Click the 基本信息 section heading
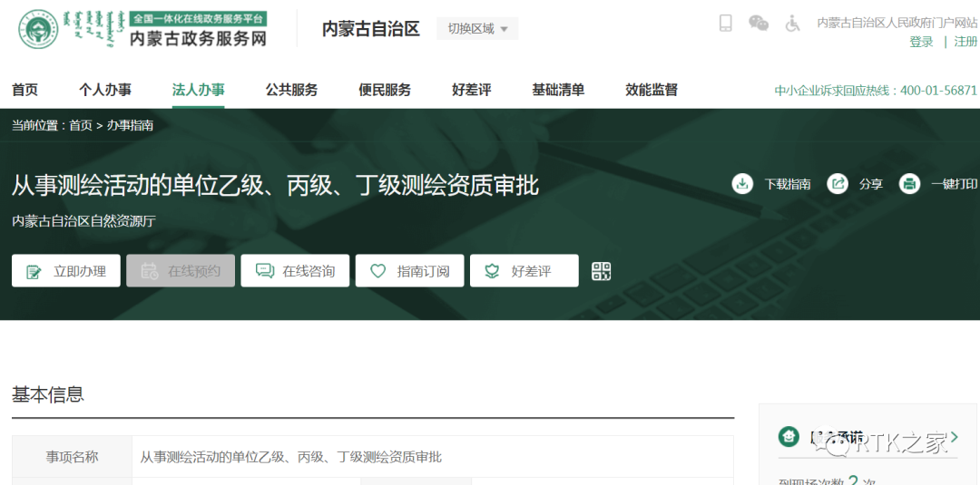Screen dimensions: 980x485 (x=48, y=394)
